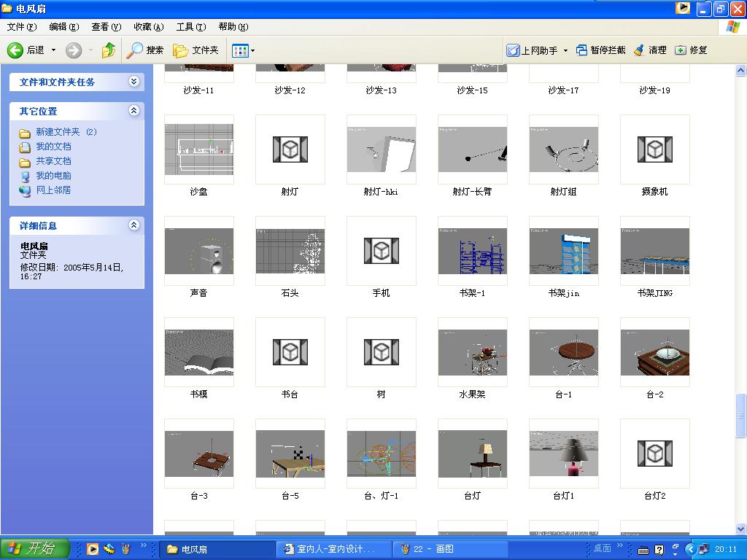Click the scrollbar up arrow

740,71
